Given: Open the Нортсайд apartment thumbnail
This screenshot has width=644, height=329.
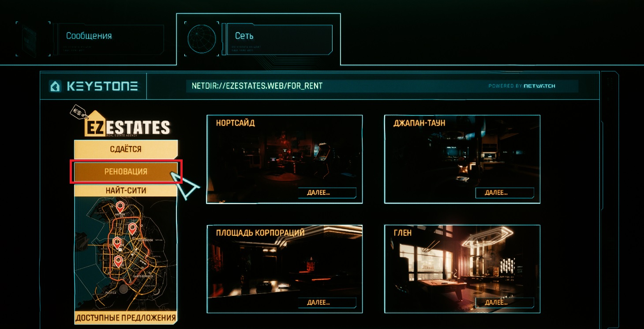Looking at the screenshot, I should (285, 159).
